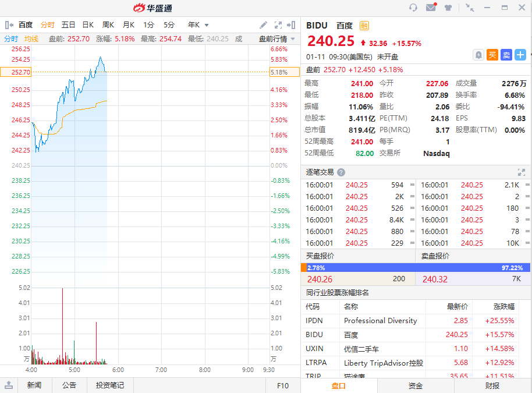532x393 pixels.
Task: Click the compact mode arrows icon
Action: [470, 8]
